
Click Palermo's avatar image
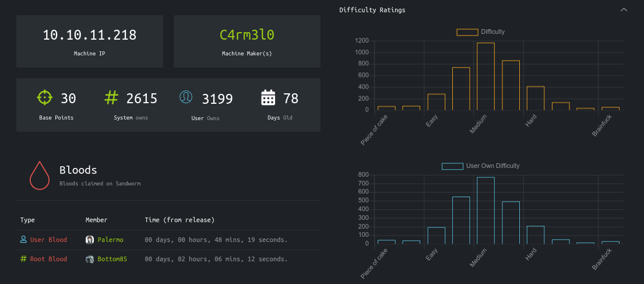[90, 240]
